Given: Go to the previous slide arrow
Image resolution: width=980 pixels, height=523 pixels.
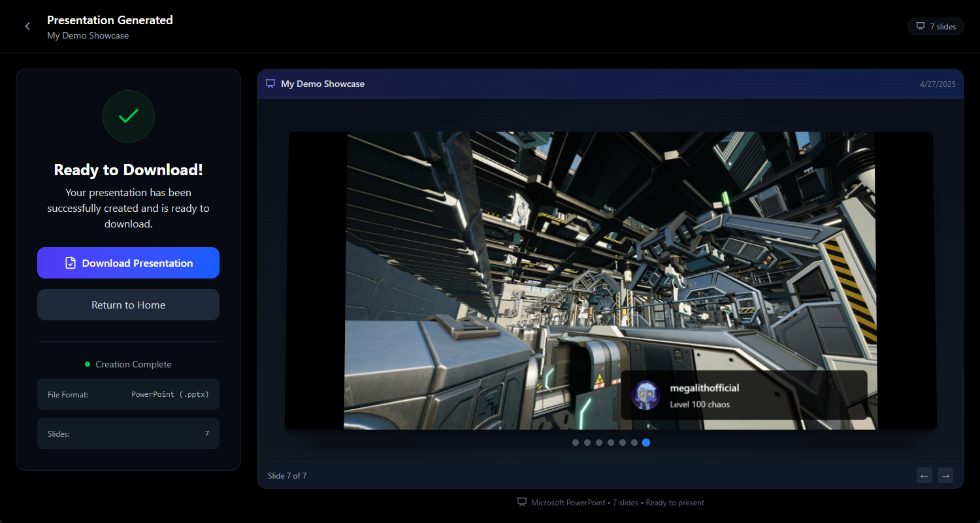Looking at the screenshot, I should 924,475.
